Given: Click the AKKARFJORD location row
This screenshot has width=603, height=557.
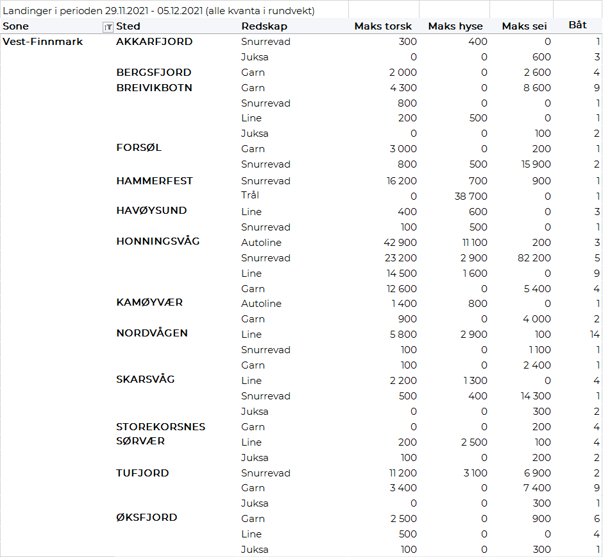Looking at the screenshot, I should pyautogui.click(x=154, y=42).
